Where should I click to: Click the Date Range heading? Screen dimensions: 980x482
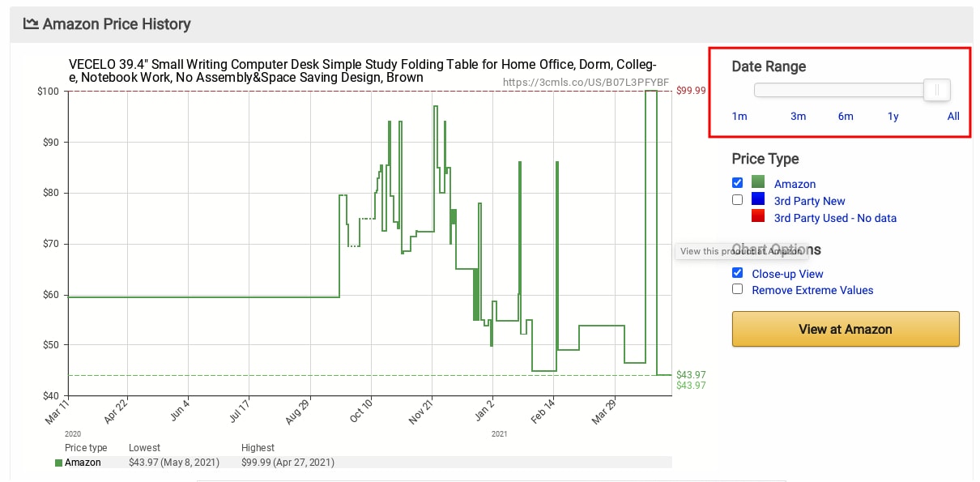click(769, 66)
